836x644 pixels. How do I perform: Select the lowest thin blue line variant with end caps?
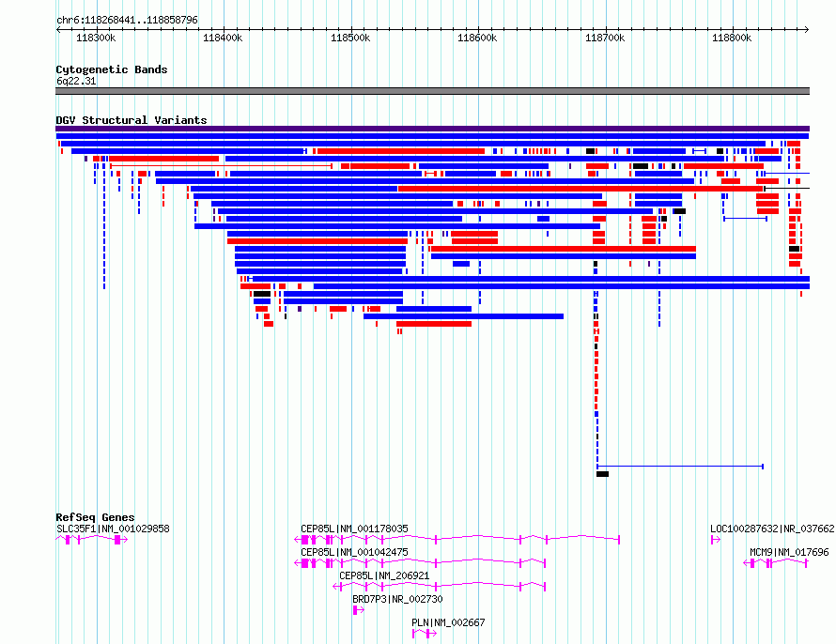pos(680,467)
